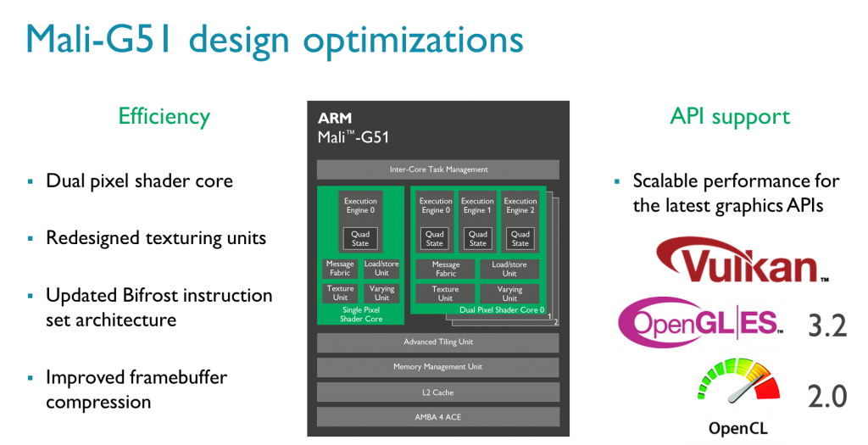Click Texture Unit in Dual Pixel Shader Core
This screenshot has height=445, width=868.
pos(445,293)
